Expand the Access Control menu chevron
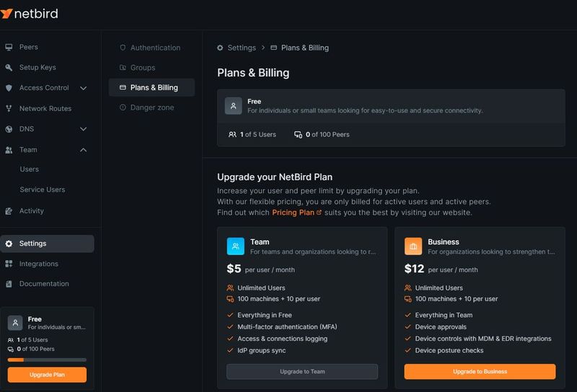 (x=83, y=88)
